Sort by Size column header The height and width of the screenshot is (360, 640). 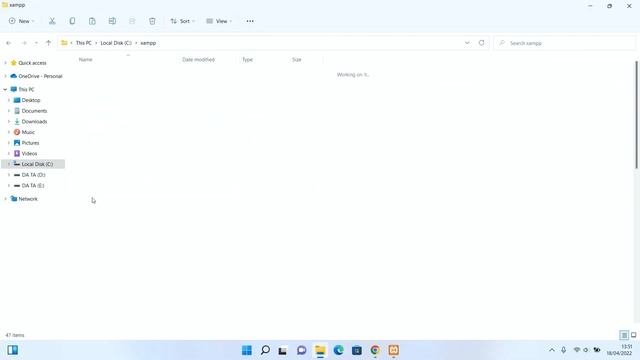(x=297, y=60)
